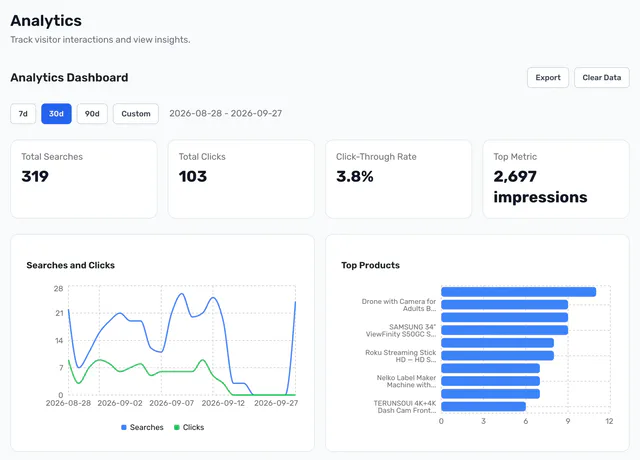This screenshot has height=460, width=640.
Task: Click the date range text 2026-08-28 - 2026-09-27
Action: 226,113
